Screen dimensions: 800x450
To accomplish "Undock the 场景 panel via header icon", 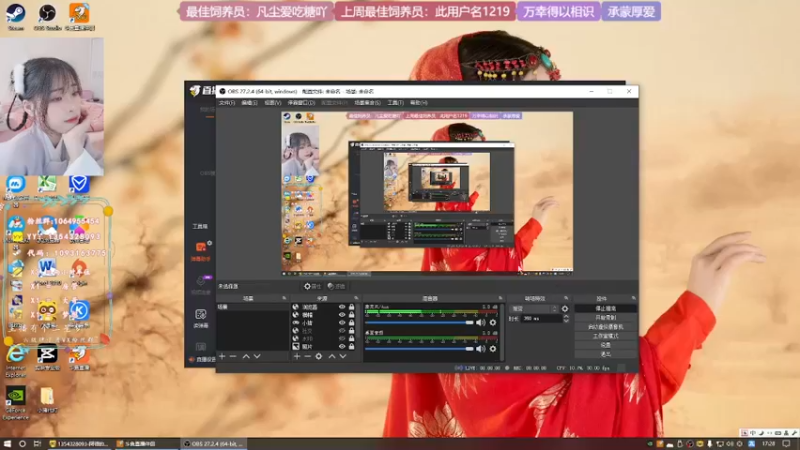I will click(284, 298).
